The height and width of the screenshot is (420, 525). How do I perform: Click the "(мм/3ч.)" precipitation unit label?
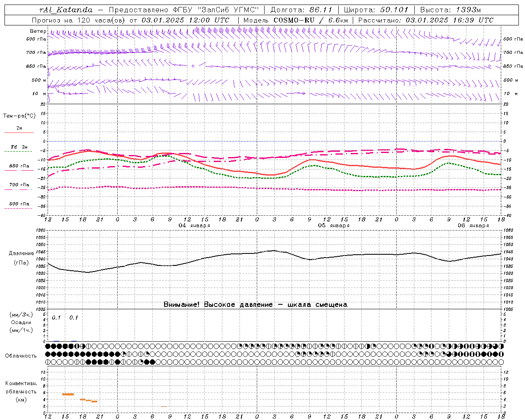(x=21, y=315)
